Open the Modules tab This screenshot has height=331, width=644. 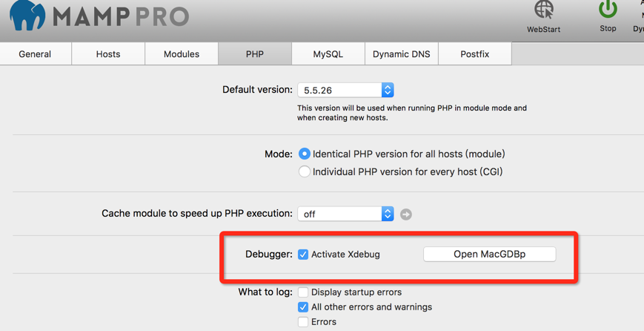click(182, 54)
